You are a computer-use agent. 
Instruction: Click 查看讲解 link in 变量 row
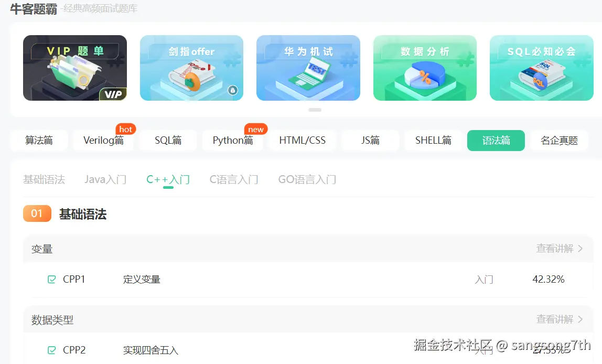(555, 249)
